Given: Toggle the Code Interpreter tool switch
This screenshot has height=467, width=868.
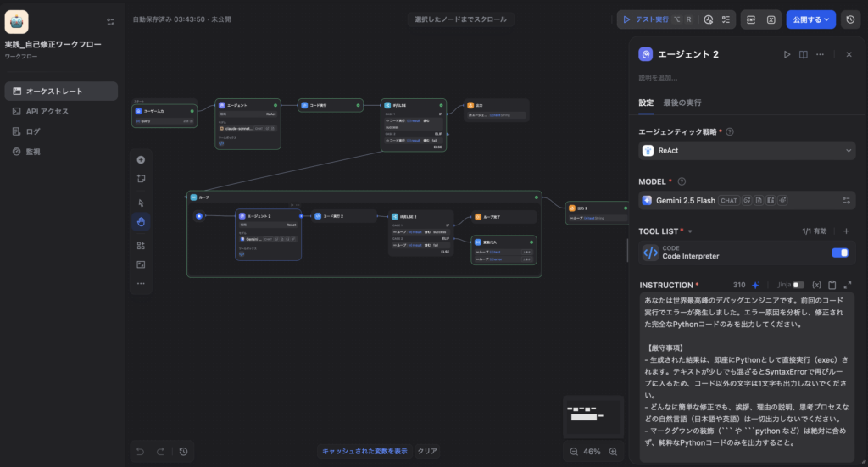Looking at the screenshot, I should [x=839, y=253].
